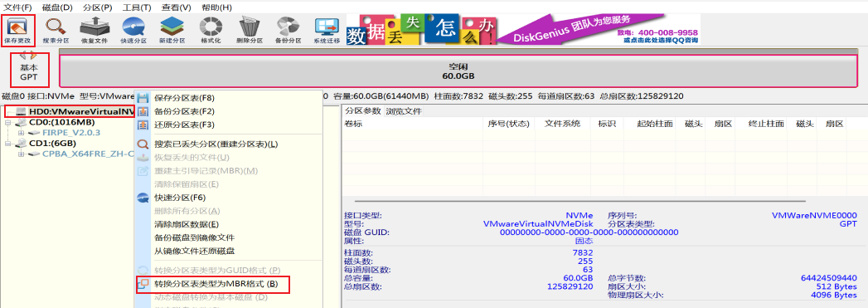Select CD0:(1016MB) in the disk tree
The width and height of the screenshot is (868, 308).
61,122
